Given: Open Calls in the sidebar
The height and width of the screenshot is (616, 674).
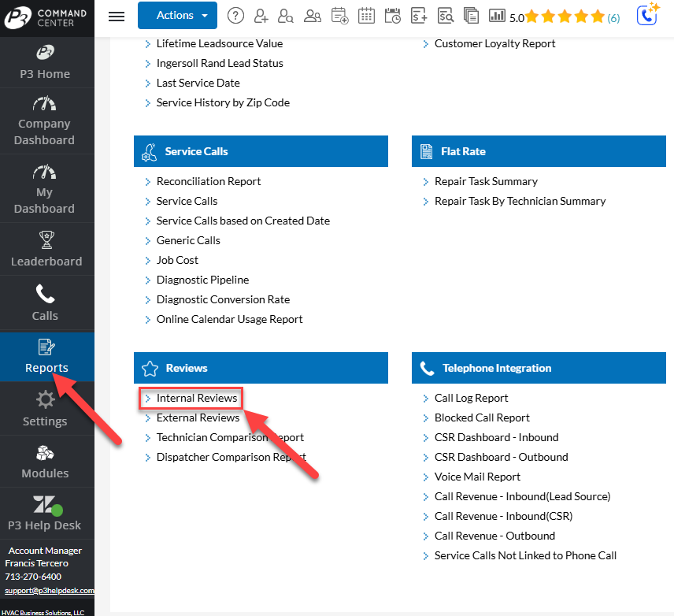Looking at the screenshot, I should click(45, 303).
